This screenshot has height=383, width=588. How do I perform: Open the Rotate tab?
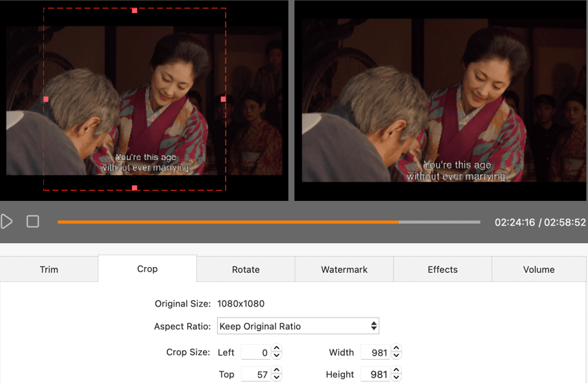246,269
